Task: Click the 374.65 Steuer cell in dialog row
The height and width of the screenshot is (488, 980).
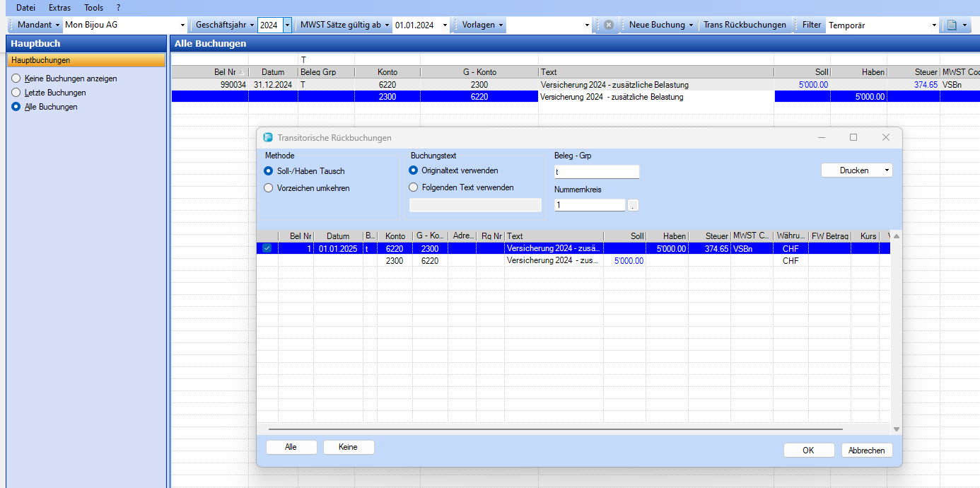Action: tap(709, 248)
